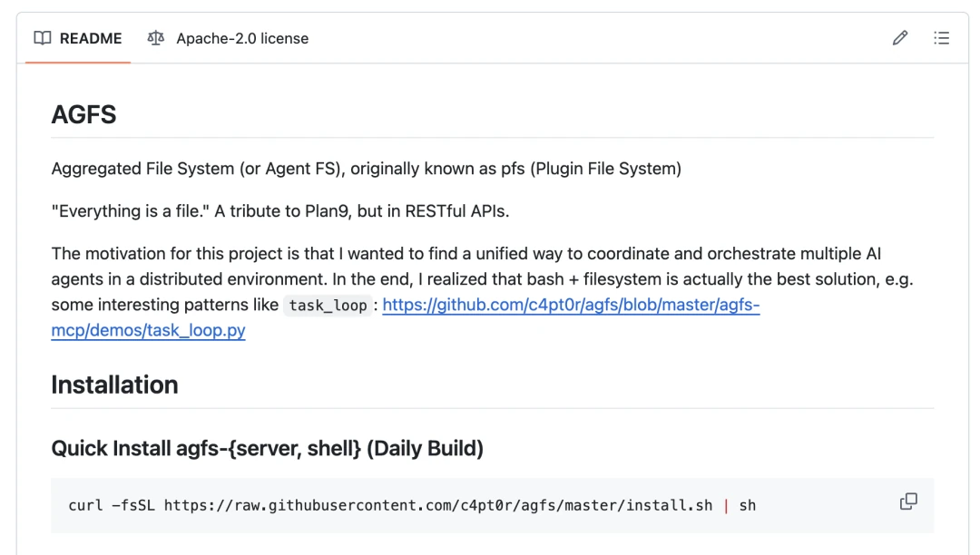Click the word curl in the command
Screen dimensions: 980x555
tap(85, 505)
